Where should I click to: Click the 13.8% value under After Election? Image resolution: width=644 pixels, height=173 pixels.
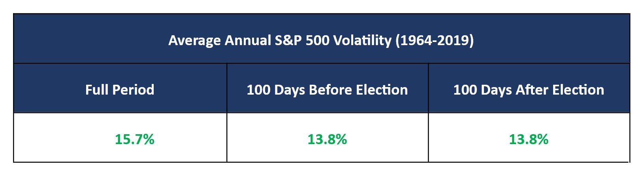(x=529, y=139)
